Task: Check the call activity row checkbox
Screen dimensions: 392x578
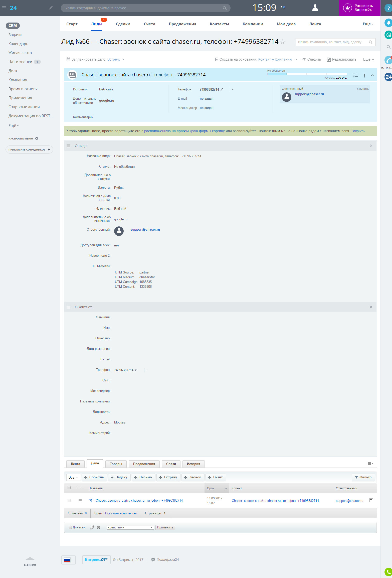Action: [69, 500]
